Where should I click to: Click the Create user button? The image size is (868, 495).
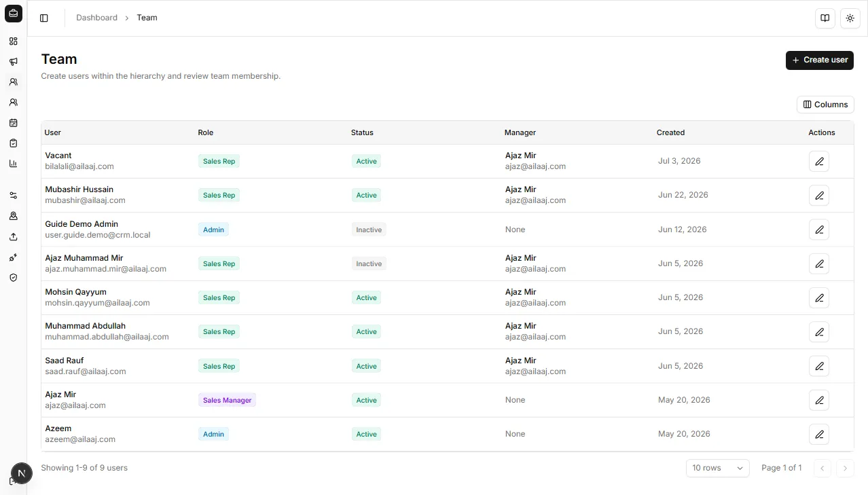point(819,60)
